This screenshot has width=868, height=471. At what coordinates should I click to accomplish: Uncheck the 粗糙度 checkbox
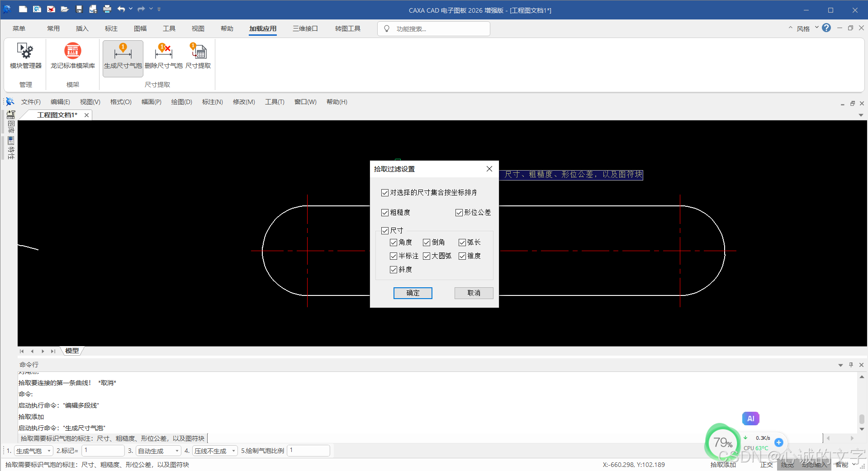click(385, 213)
